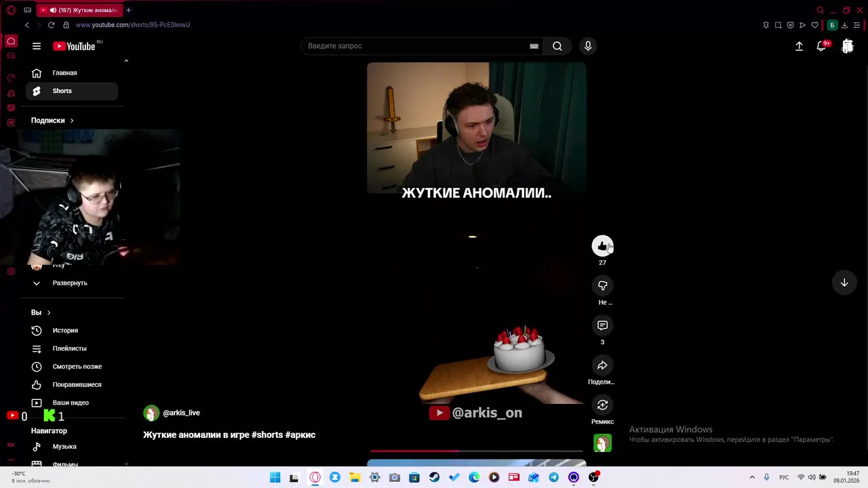Open Telegram from taskbar

(554, 478)
